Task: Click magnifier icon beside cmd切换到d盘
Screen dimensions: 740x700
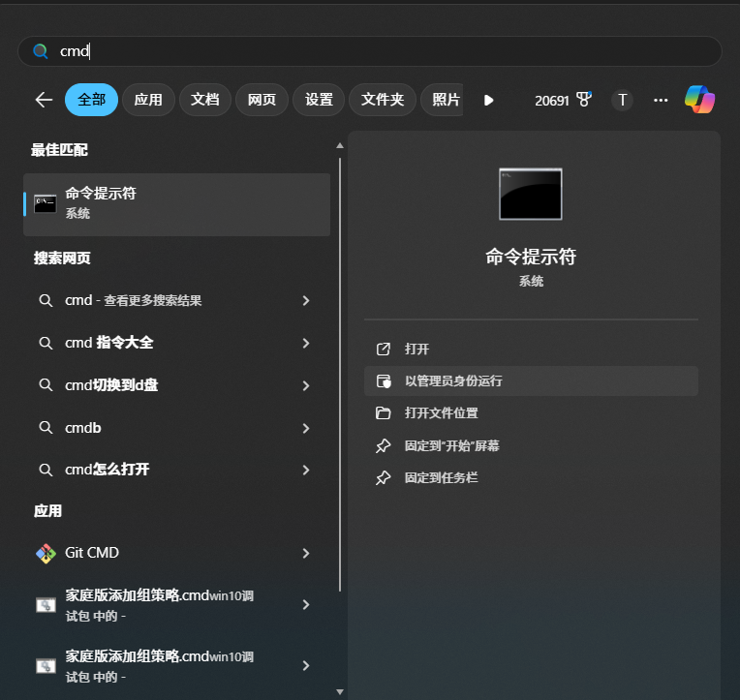Action: pyautogui.click(x=46, y=385)
